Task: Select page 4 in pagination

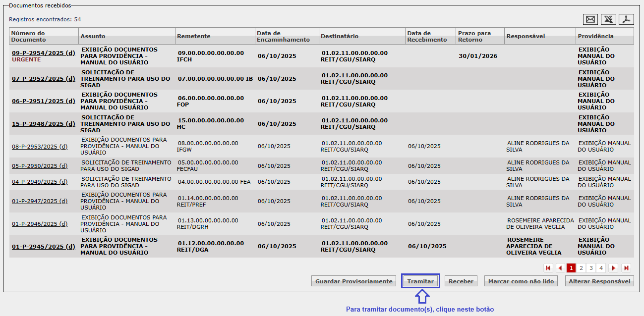Action: (x=601, y=268)
